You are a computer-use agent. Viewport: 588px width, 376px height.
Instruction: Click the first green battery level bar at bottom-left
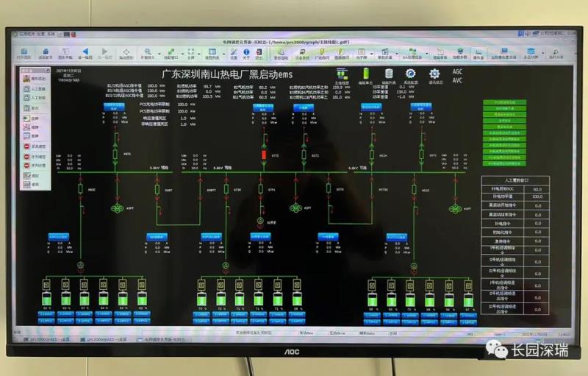click(51, 299)
